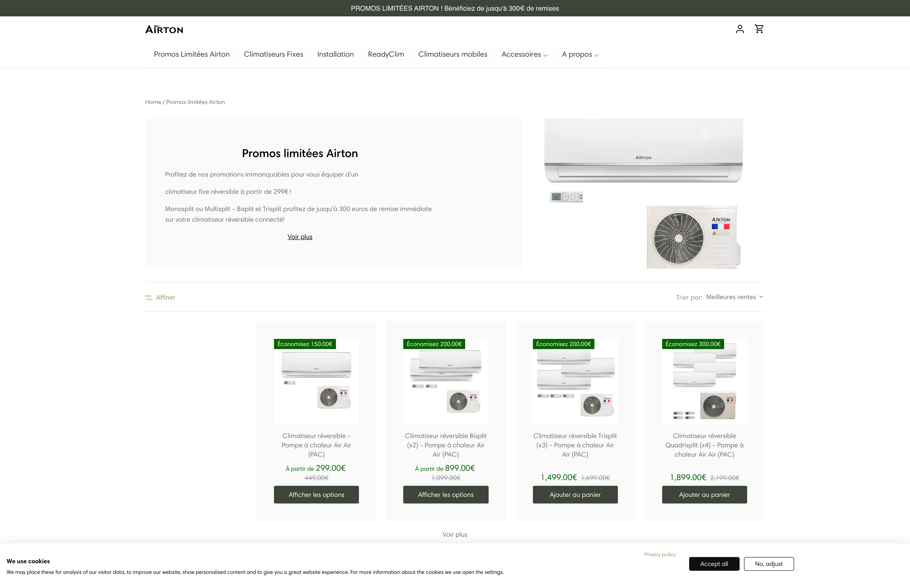This screenshot has height=588, width=910.
Task: Click the No, adjust cookies button
Action: point(768,564)
